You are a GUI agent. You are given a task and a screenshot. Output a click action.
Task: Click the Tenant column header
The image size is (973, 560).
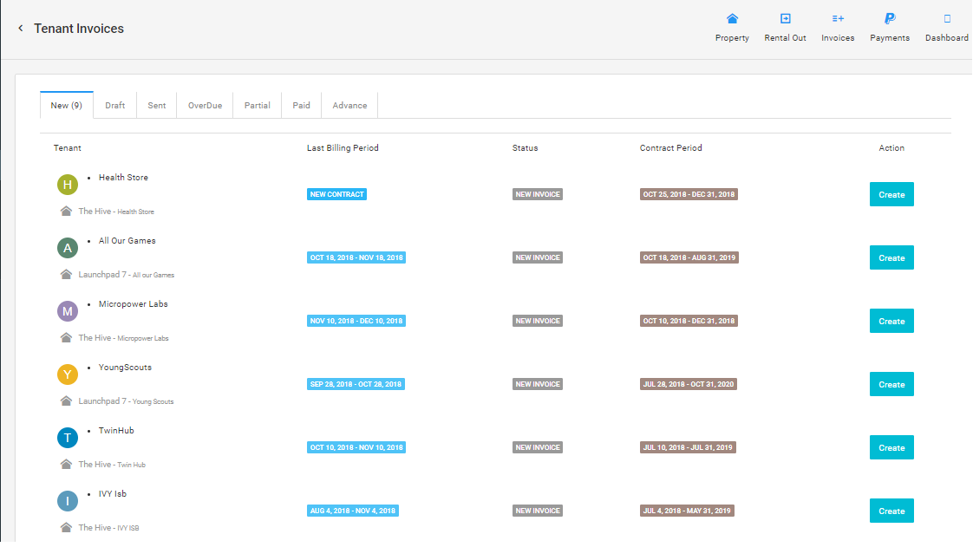tap(68, 148)
